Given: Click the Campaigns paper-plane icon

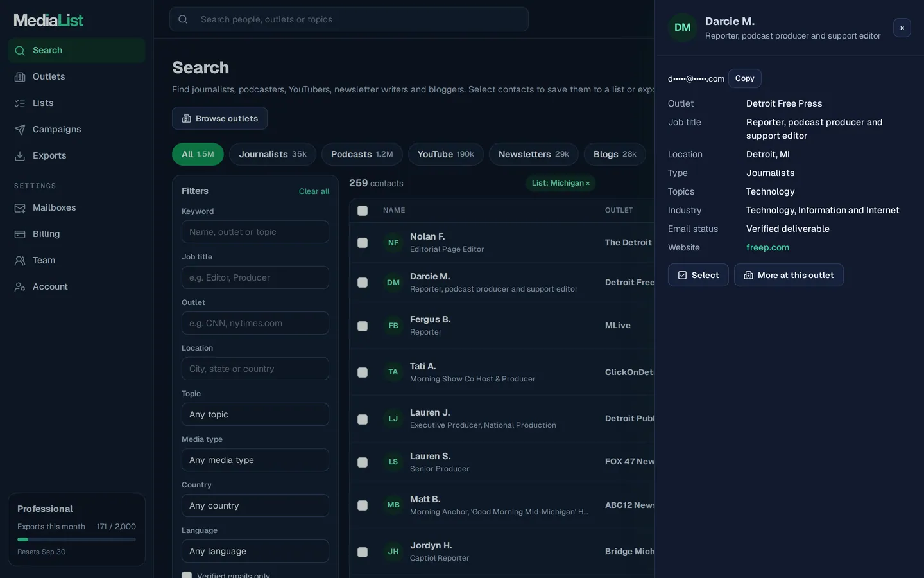Looking at the screenshot, I should 20,130.
